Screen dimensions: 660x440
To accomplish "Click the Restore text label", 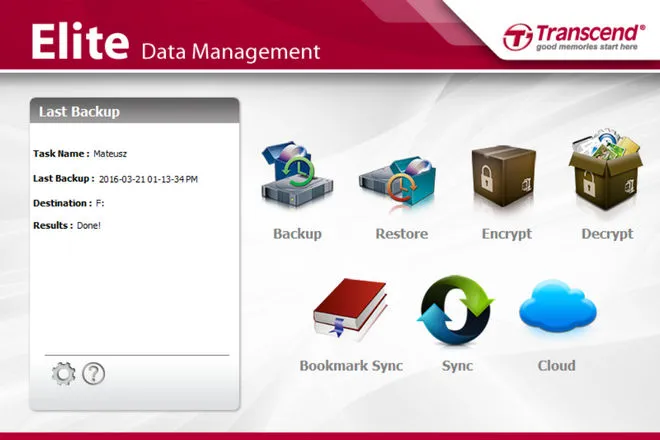I will click(x=401, y=234).
